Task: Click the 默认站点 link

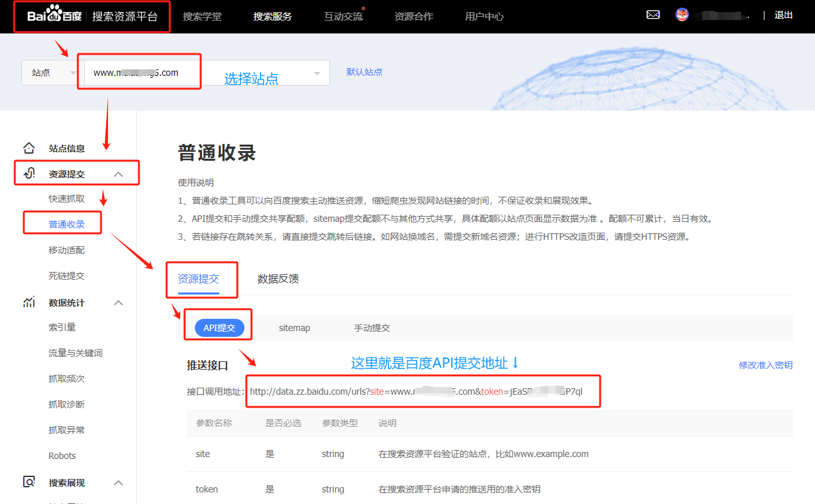Action: (x=365, y=72)
